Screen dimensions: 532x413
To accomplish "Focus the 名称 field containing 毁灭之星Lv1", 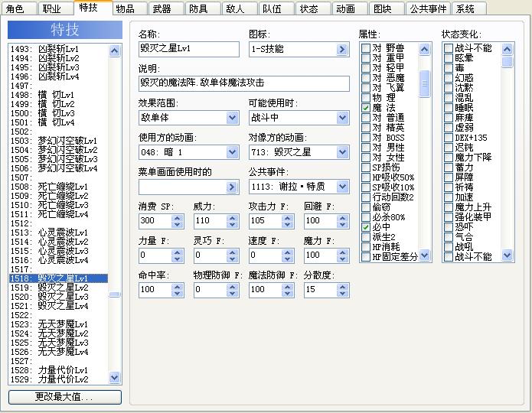I will (x=188, y=49).
